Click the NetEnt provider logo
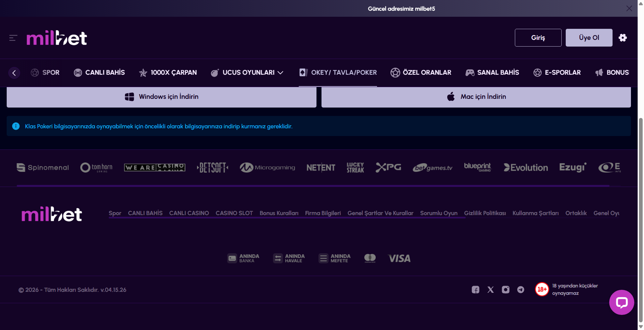This screenshot has width=644, height=330. pos(321,168)
